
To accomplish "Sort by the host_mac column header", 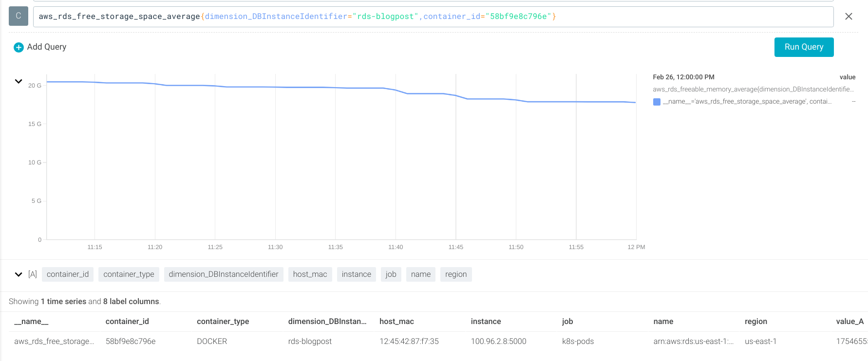I will (x=396, y=322).
